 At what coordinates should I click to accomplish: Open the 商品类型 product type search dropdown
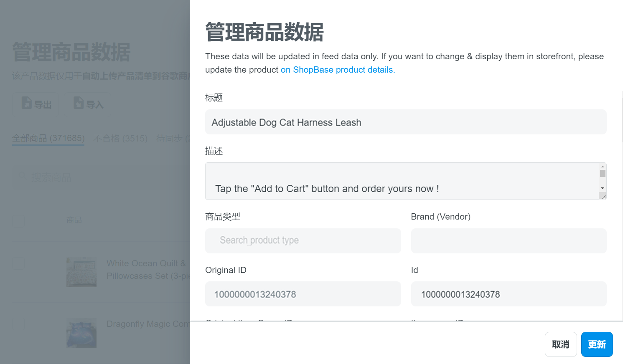[303, 241]
